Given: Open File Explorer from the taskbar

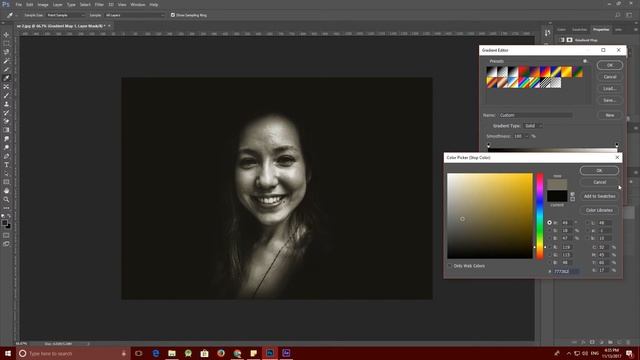Looking at the screenshot, I should [x=172, y=353].
